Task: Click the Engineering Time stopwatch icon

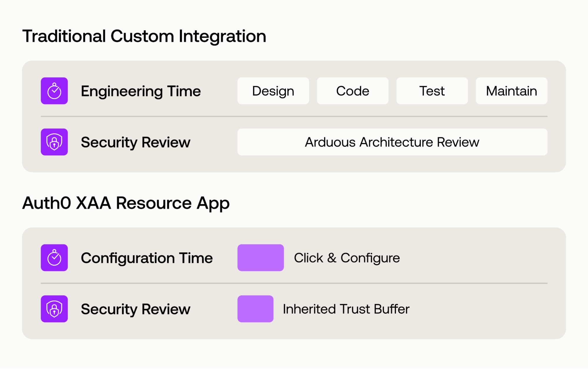Action: point(54,91)
